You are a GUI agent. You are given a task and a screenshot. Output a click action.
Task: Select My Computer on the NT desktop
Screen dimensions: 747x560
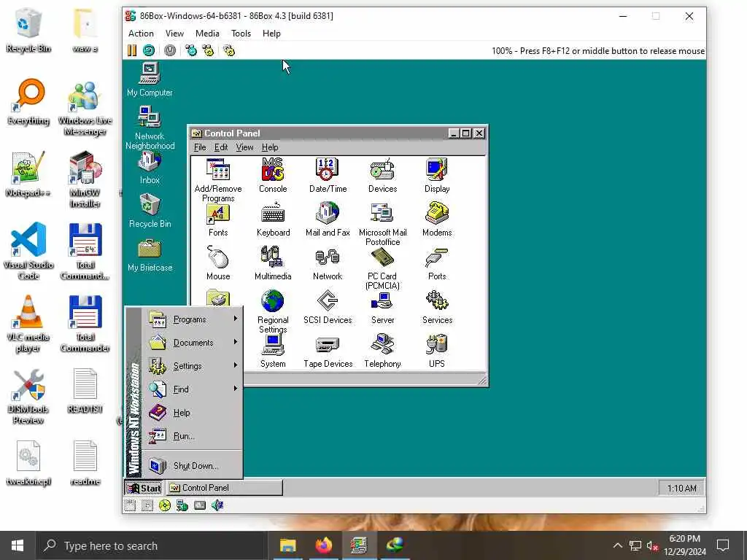tap(150, 79)
